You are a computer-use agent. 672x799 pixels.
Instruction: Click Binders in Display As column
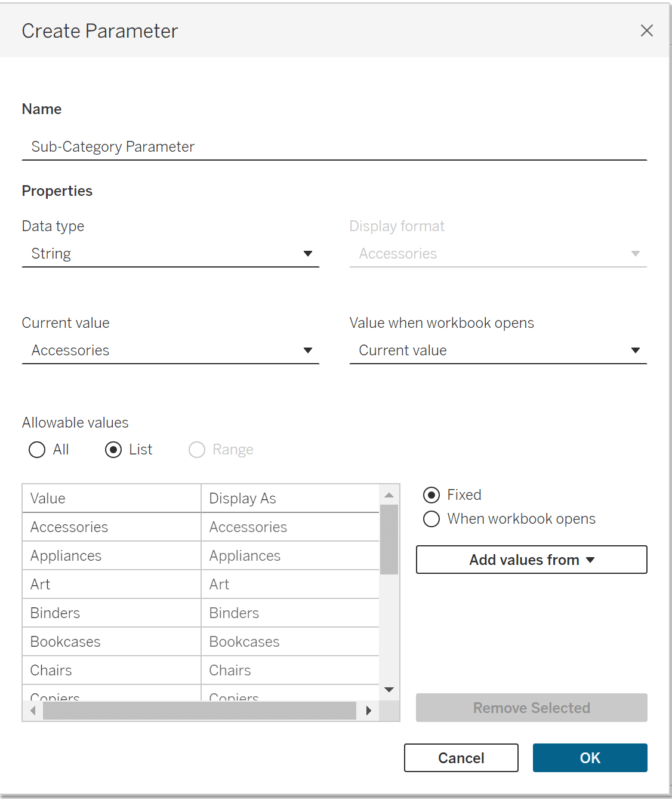click(290, 613)
